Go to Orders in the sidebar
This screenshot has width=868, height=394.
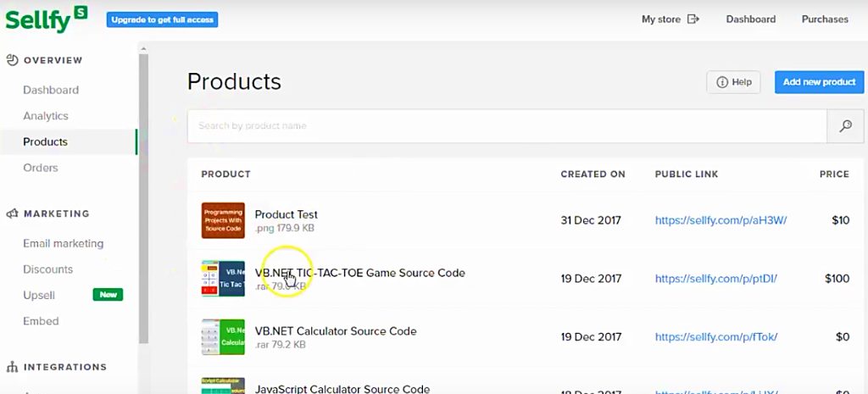tap(41, 167)
